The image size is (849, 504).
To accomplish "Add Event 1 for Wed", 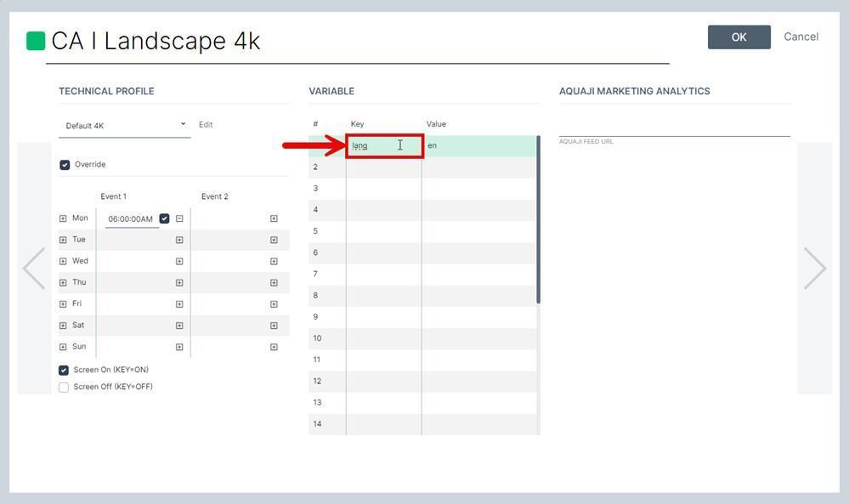I will (x=179, y=262).
